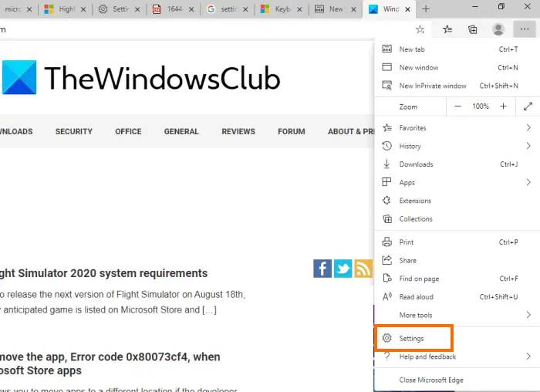Close the Keyb tab
540x392 pixels.
[x=299, y=9]
